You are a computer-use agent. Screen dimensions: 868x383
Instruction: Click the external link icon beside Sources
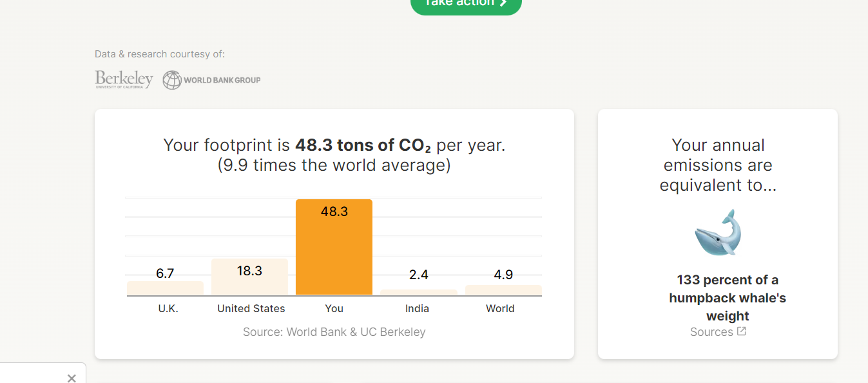(x=742, y=331)
